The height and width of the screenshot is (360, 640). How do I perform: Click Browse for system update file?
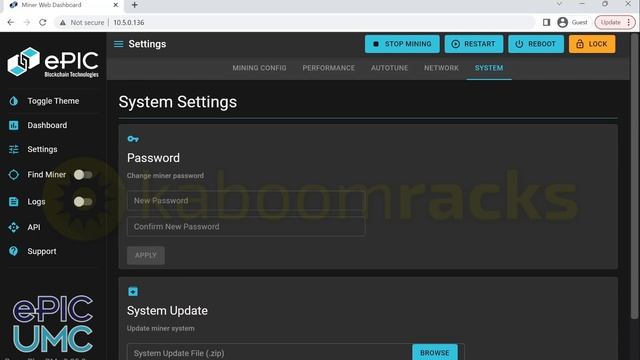pyautogui.click(x=435, y=353)
